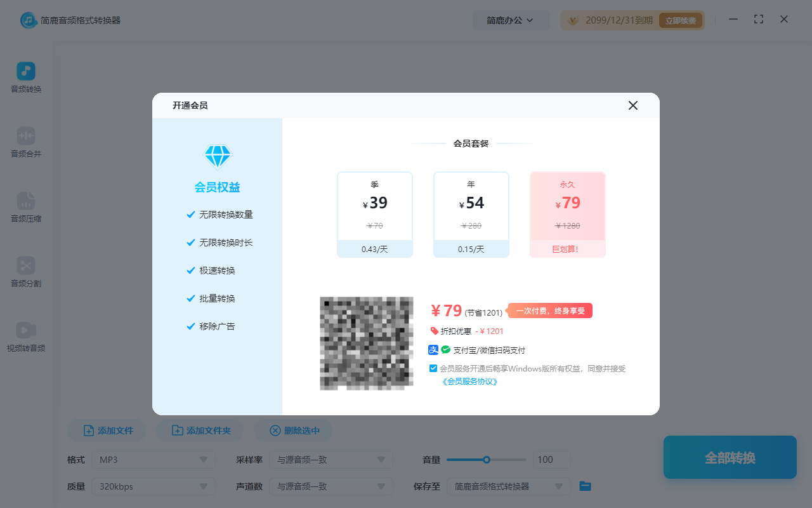Select the 季 quarterly membership plan
The image size is (812, 508).
[x=375, y=214]
